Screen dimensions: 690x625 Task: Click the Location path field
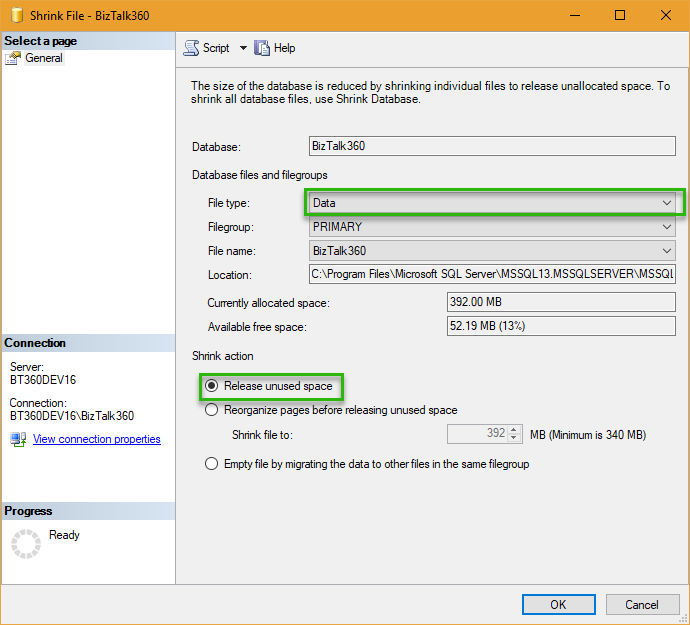tap(492, 274)
